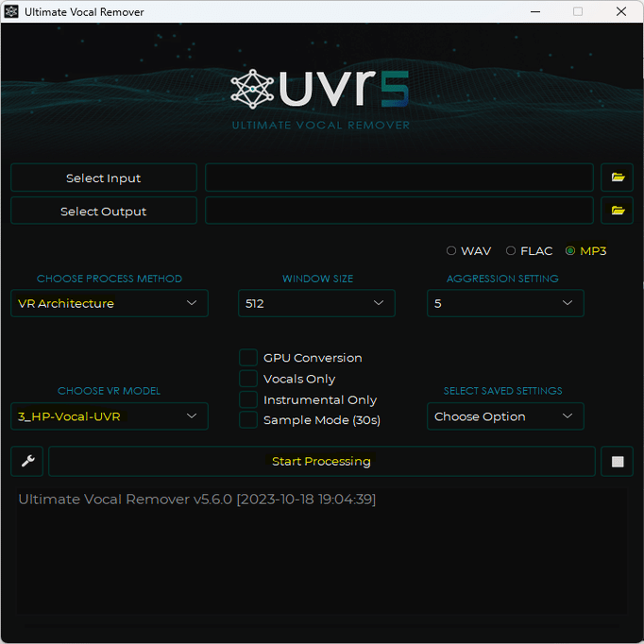The height and width of the screenshot is (644, 644).
Task: Expand the Window Size dropdown showing 512
Action: click(x=316, y=303)
